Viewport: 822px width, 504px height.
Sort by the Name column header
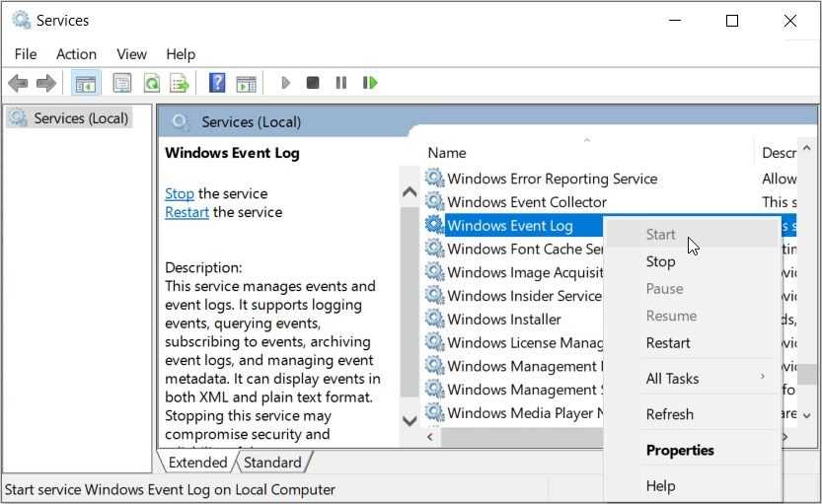(447, 153)
